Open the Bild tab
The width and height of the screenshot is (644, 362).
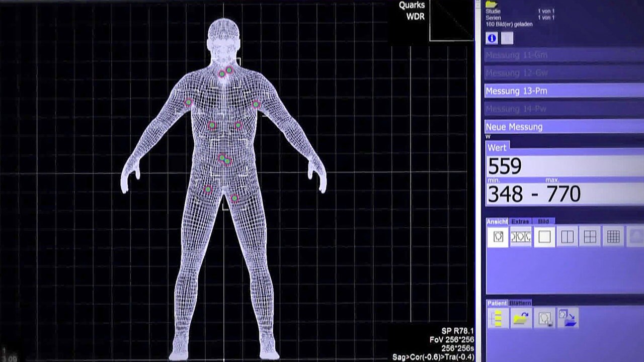click(x=543, y=221)
